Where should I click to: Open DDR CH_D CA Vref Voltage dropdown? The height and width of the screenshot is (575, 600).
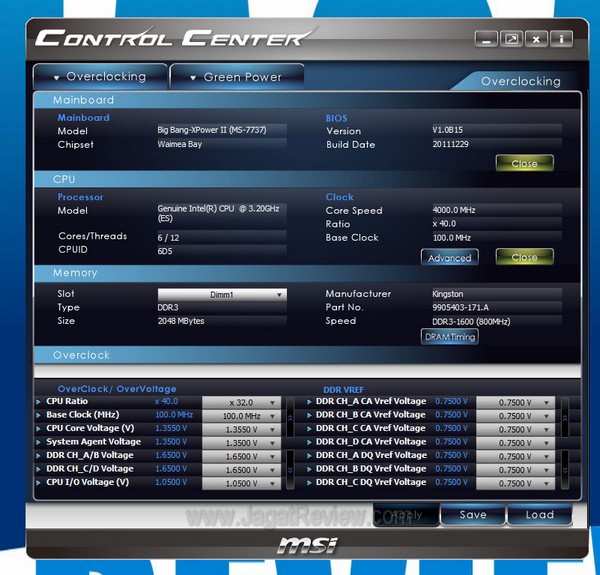point(515,443)
